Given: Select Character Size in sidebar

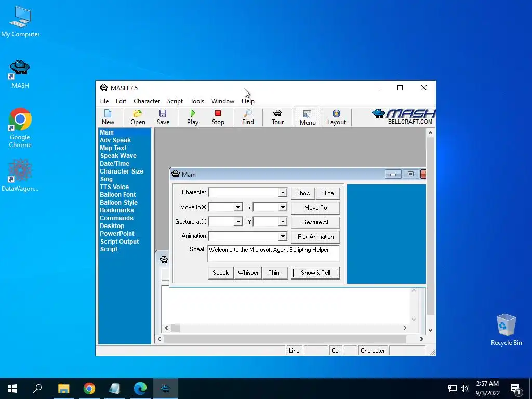Looking at the screenshot, I should pos(122,171).
